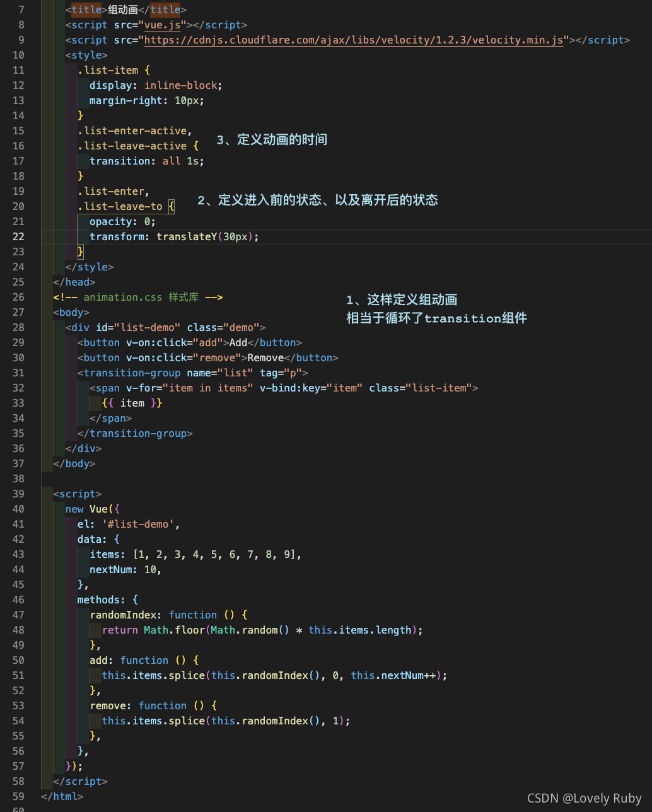Click the "Remove" button label text

(266, 357)
